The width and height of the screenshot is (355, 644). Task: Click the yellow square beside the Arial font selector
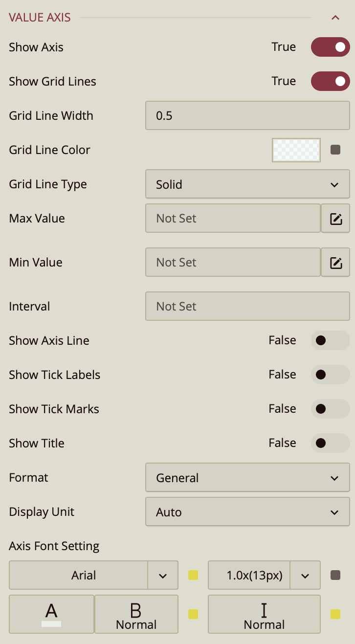[x=193, y=575]
